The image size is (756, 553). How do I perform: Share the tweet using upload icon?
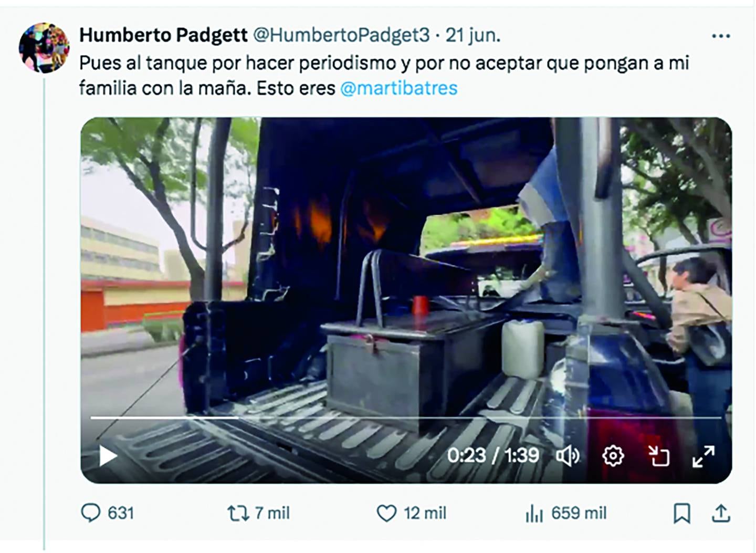click(x=721, y=513)
